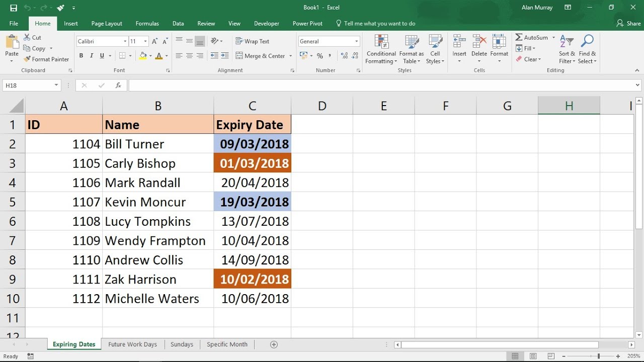Open the Format cells dropdown

[x=499, y=49]
